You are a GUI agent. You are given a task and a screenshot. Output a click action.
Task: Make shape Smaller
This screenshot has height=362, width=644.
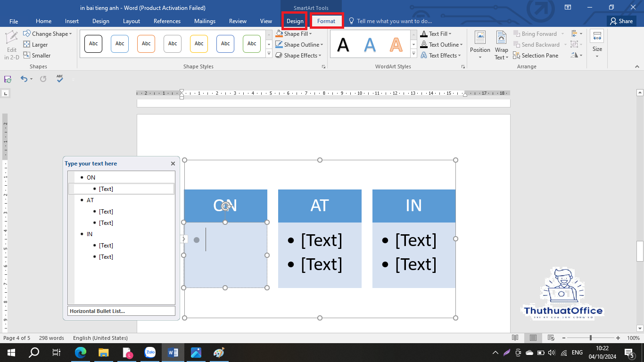pos(37,56)
